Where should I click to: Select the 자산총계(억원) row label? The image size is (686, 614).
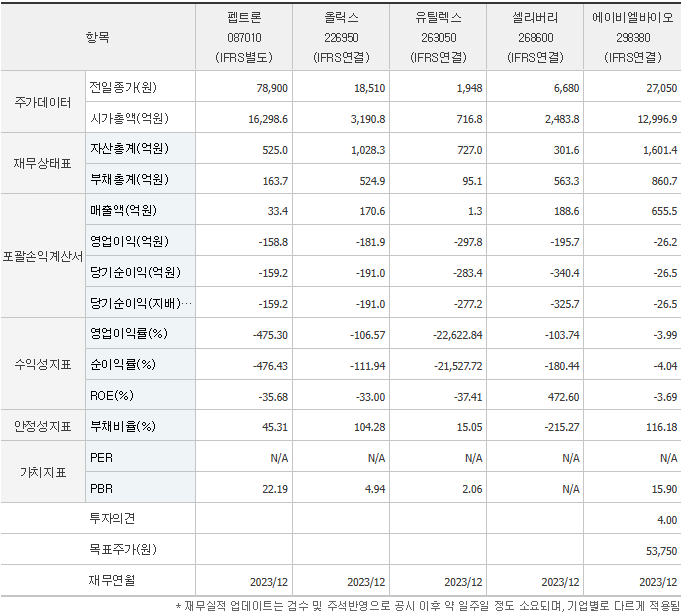click(129, 149)
